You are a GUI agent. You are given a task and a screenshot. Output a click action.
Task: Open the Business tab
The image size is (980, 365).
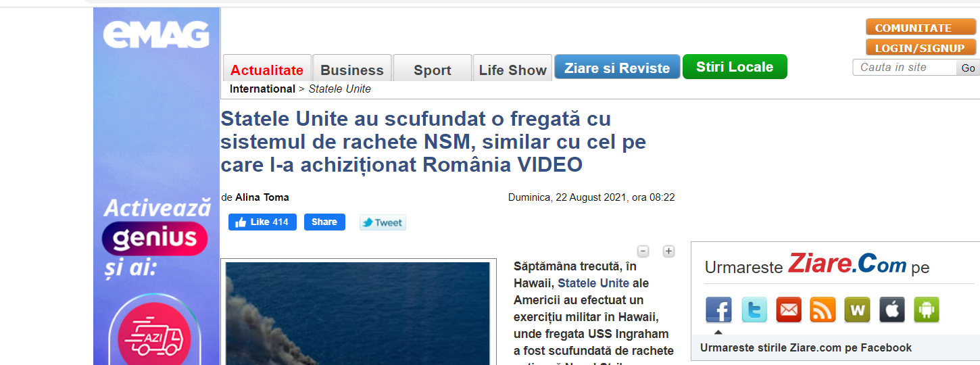point(352,68)
